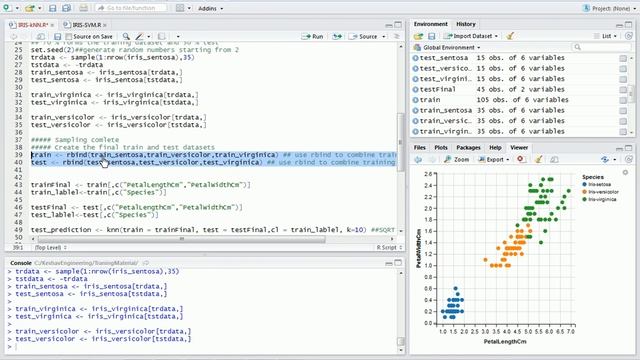This screenshot has width=640, height=360.
Task: Open the Source button dropdown arrow
Action: pyautogui.click(x=384, y=36)
